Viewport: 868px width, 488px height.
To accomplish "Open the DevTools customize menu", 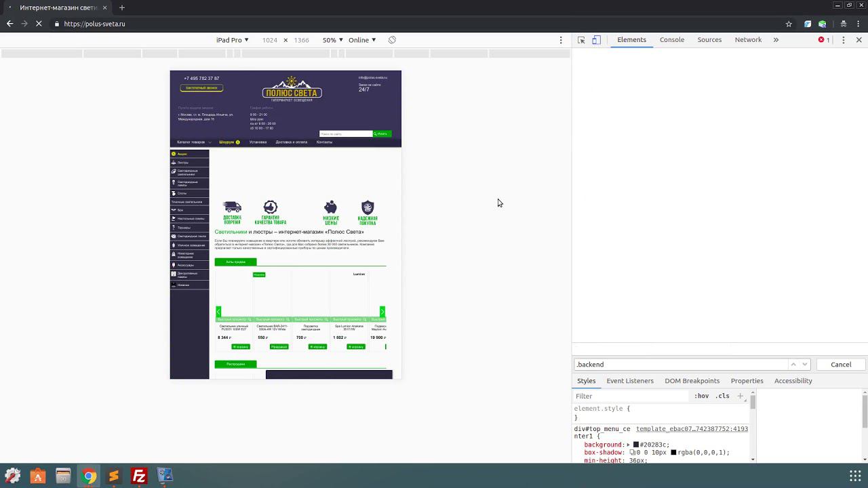I will tap(844, 40).
